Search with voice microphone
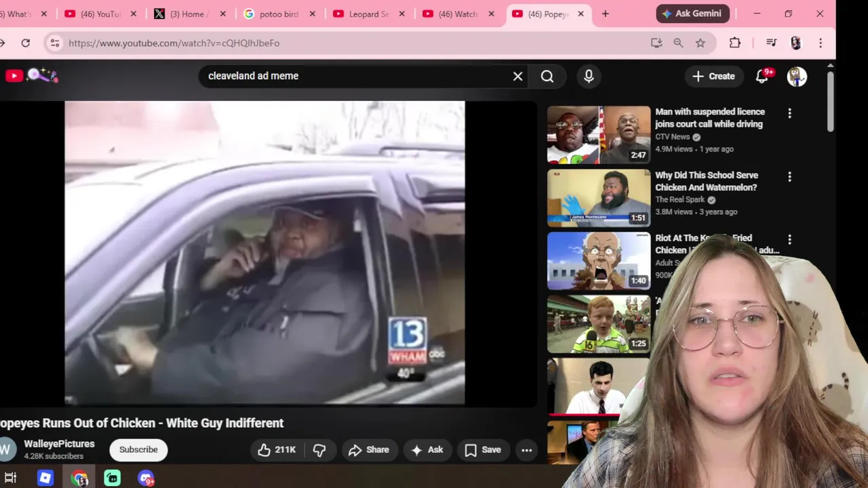 pos(589,76)
